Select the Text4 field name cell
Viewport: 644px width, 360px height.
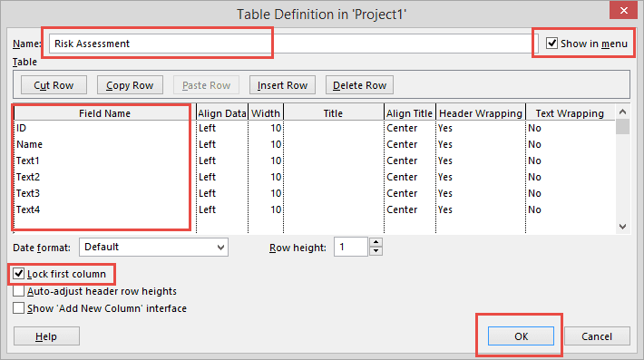click(104, 209)
